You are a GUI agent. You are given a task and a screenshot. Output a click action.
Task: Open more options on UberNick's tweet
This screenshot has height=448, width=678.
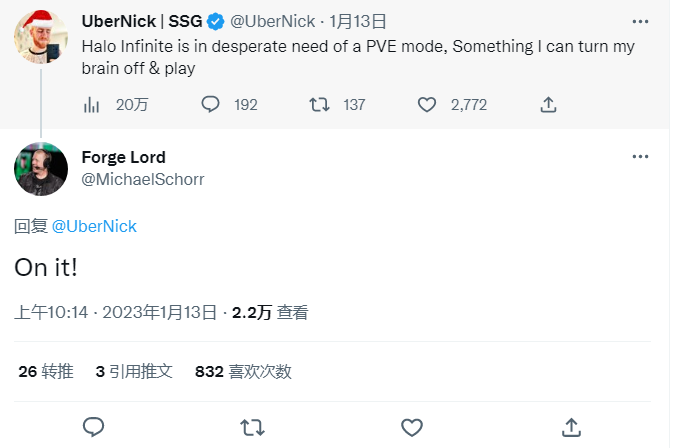(640, 21)
